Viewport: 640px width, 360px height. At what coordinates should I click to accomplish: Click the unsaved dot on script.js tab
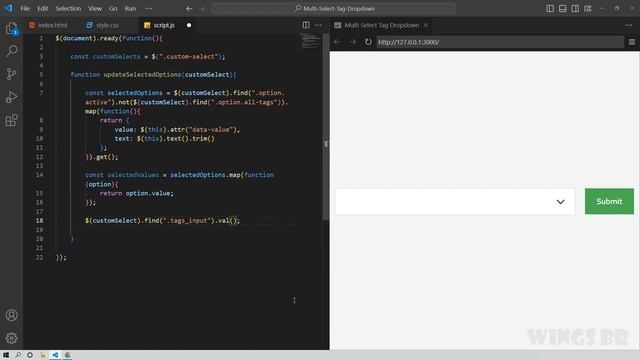(189, 25)
